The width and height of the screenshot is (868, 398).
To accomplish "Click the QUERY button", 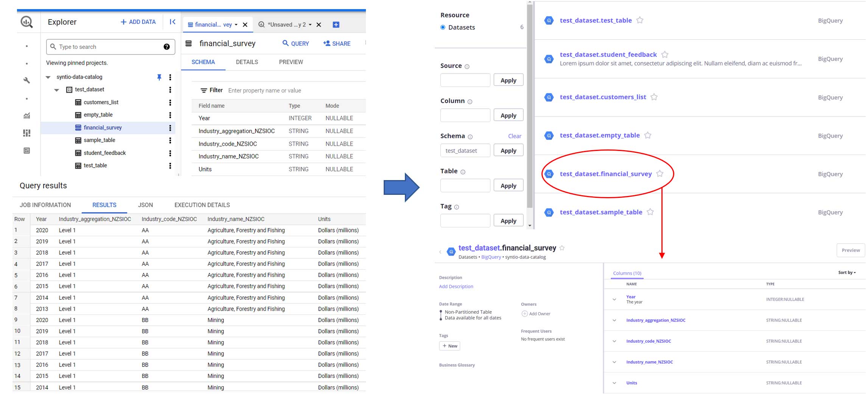I will [x=296, y=44].
